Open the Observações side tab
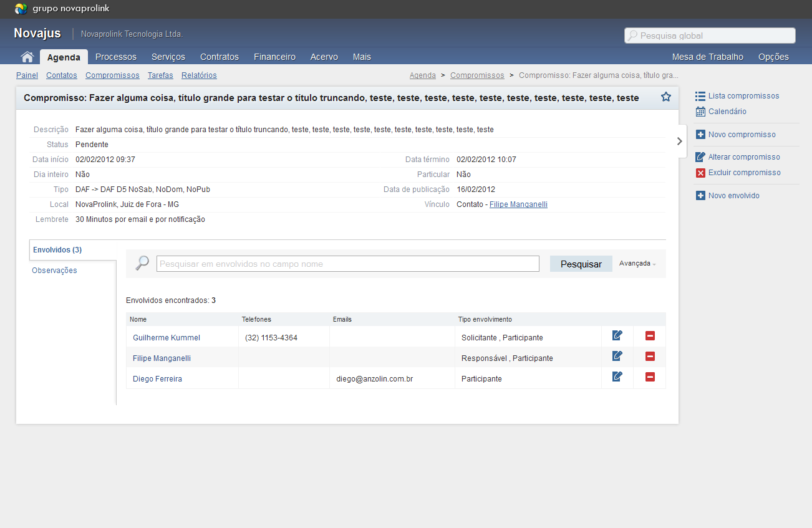The height and width of the screenshot is (528, 812). [x=55, y=271]
